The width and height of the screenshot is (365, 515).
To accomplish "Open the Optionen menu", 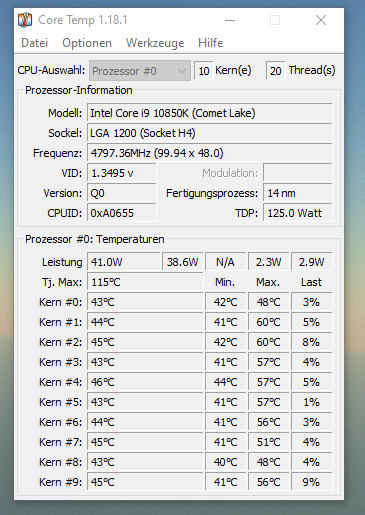I will [x=87, y=43].
